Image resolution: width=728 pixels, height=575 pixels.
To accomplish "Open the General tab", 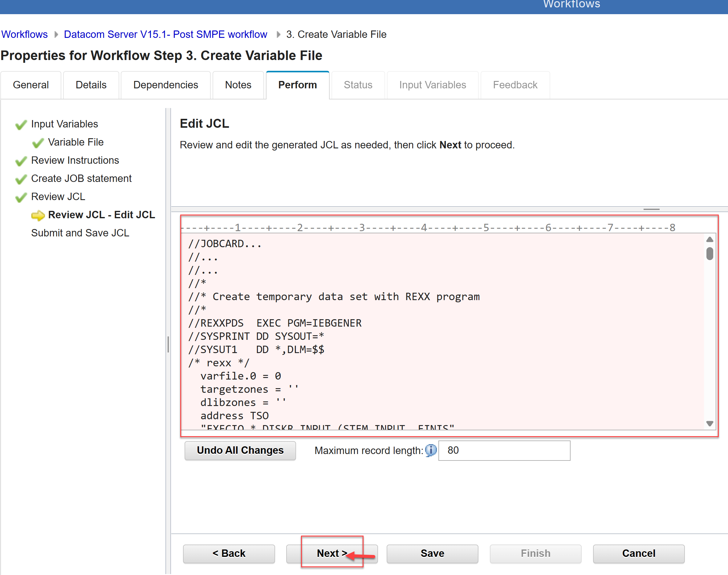I will [31, 85].
